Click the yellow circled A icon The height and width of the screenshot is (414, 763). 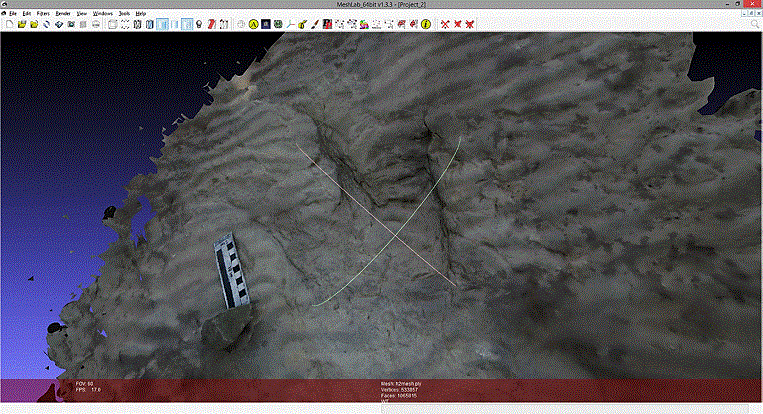pos(253,23)
